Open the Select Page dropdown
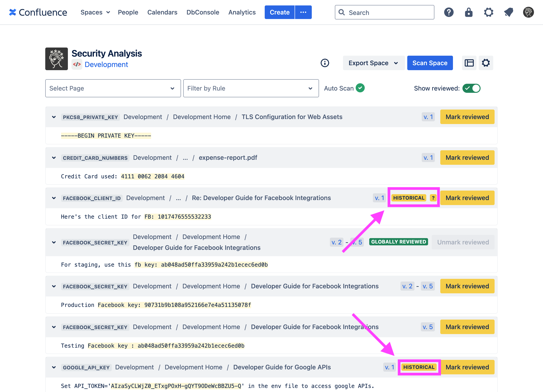 click(113, 88)
